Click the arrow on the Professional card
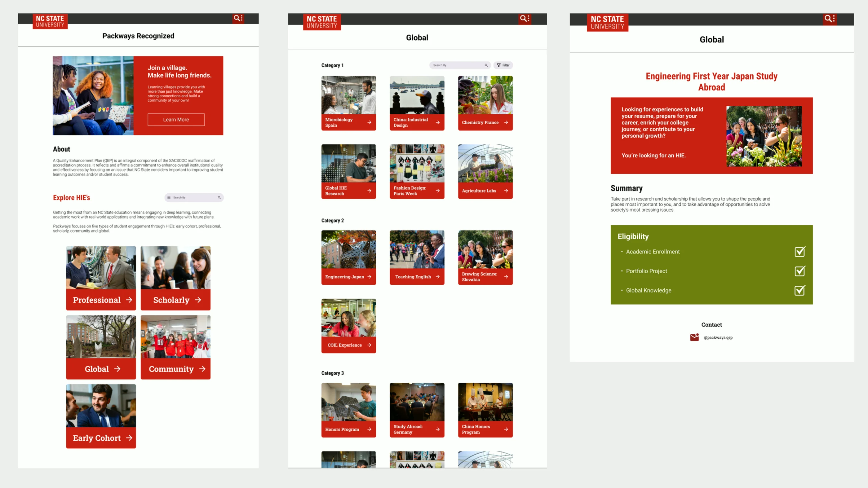Screen dimensions: 868x488 click(129, 300)
